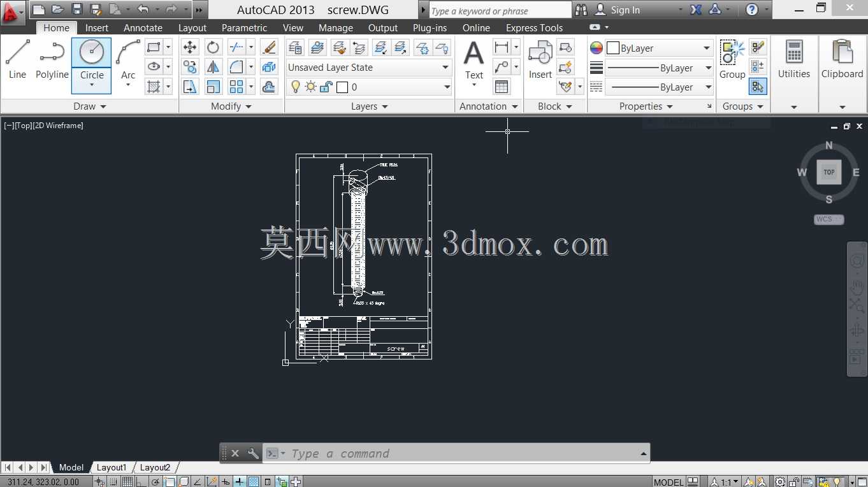This screenshot has width=868, height=487.
Task: Toggle Grid Display in status bar
Action: coord(127,482)
